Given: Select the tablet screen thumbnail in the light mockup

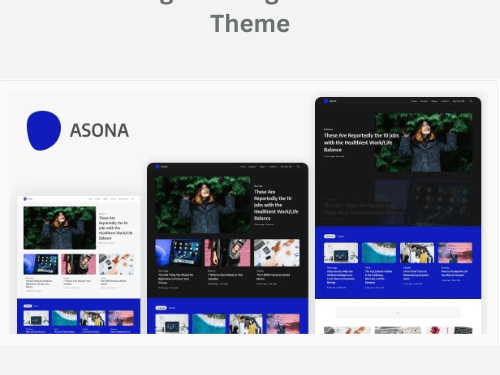Looking at the screenshot, I should 41,264.
